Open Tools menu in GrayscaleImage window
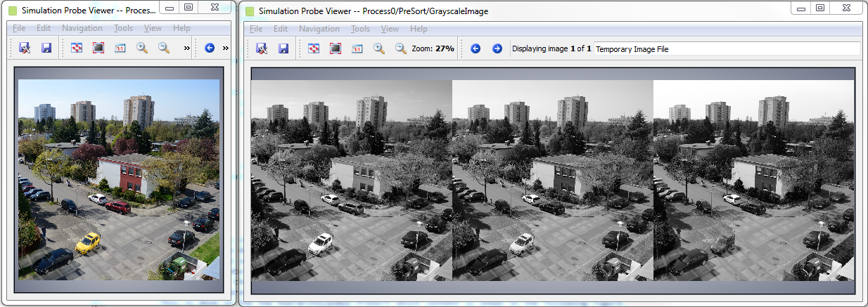 [360, 29]
